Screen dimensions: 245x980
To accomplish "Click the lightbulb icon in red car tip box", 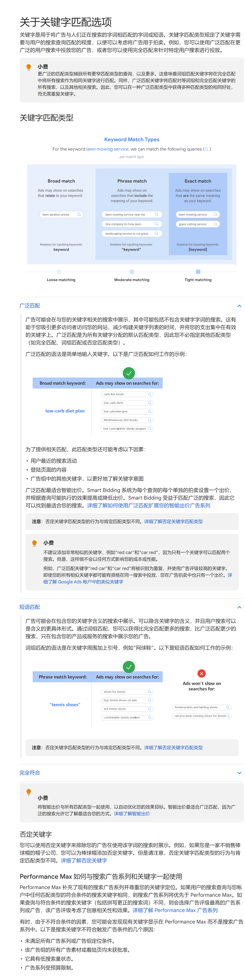I will coord(34,543).
